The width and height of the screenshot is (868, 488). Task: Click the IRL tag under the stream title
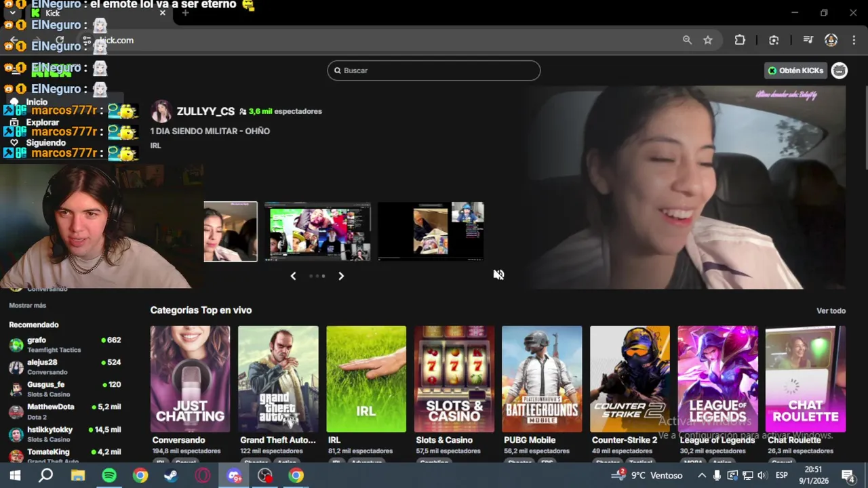click(x=155, y=146)
